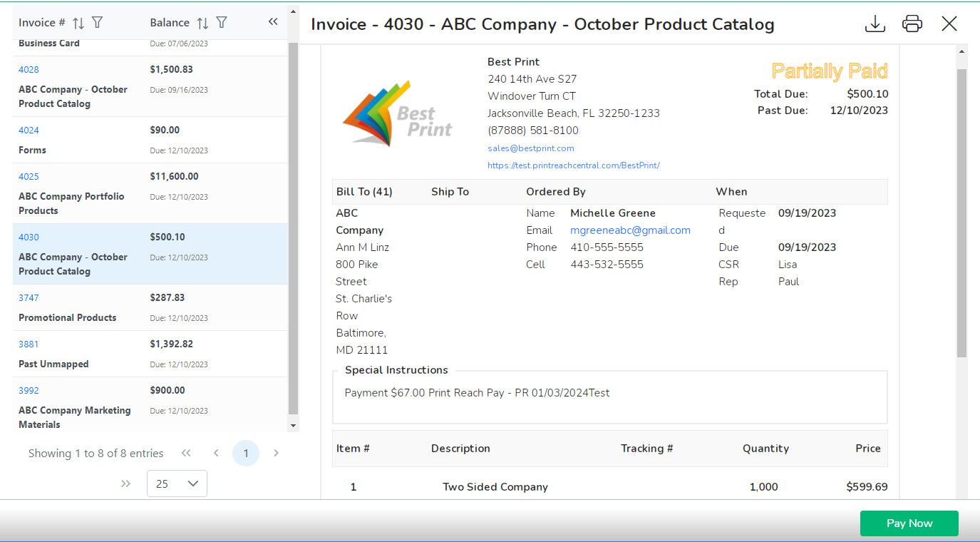Click the Tracking # column header

pos(646,449)
